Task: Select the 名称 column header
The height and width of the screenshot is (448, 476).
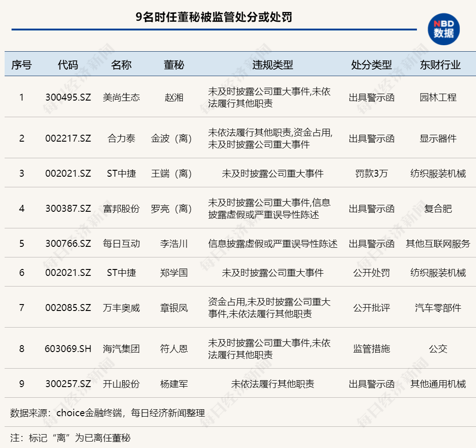Action: 121,65
